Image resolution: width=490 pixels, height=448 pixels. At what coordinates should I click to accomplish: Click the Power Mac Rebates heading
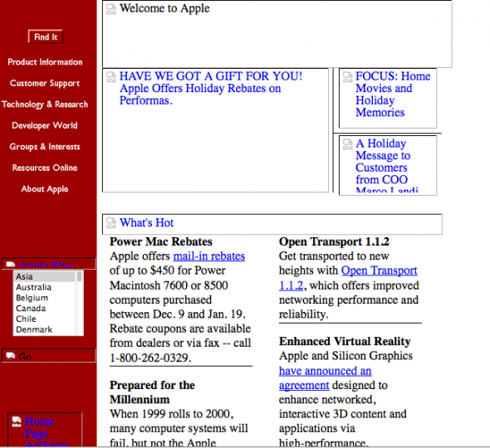coord(161,241)
